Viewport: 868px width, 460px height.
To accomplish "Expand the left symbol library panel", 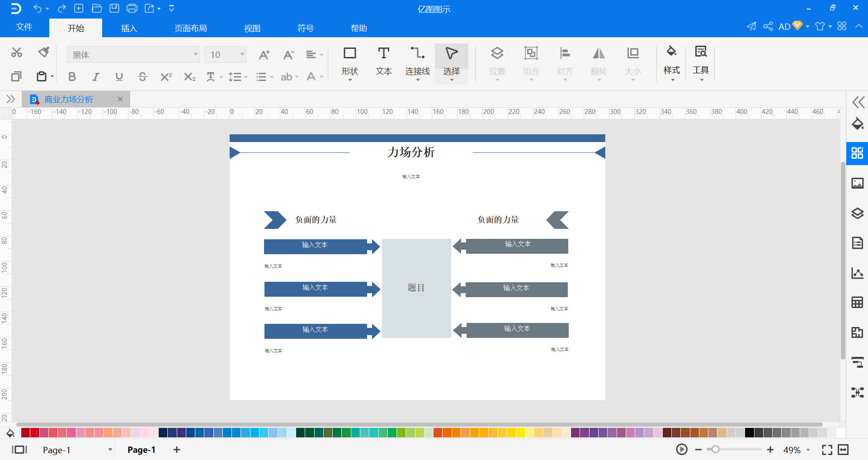I will coord(11,99).
